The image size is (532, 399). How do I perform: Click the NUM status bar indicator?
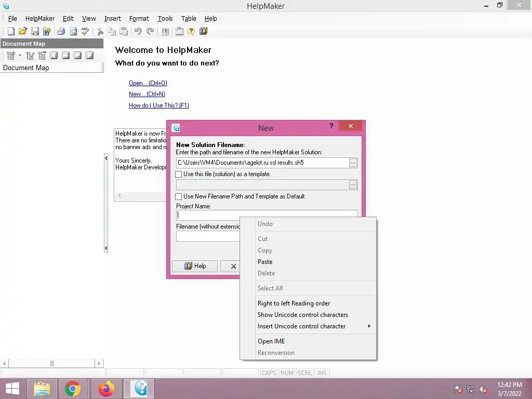(x=287, y=373)
